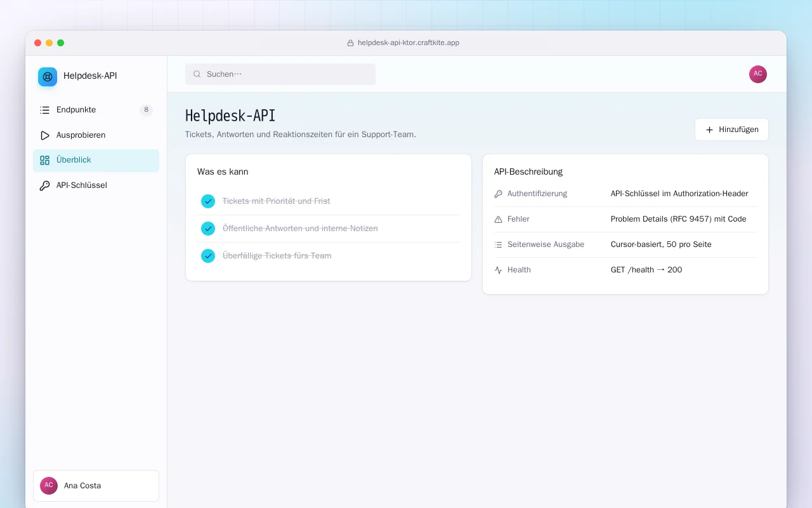Click the 'Was es kann' card heading
This screenshot has width=812, height=508.
[223, 172]
